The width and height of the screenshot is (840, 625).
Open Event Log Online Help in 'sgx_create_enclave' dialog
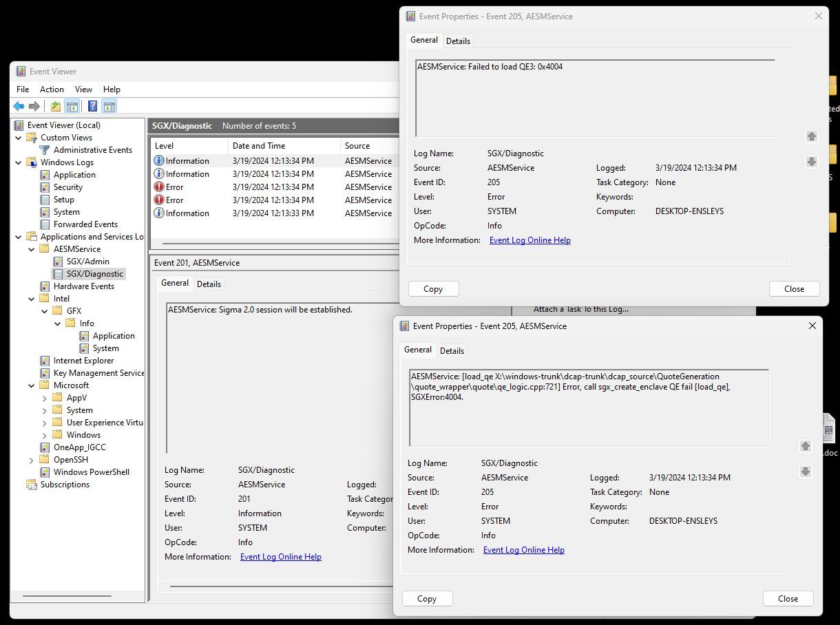pyautogui.click(x=524, y=550)
